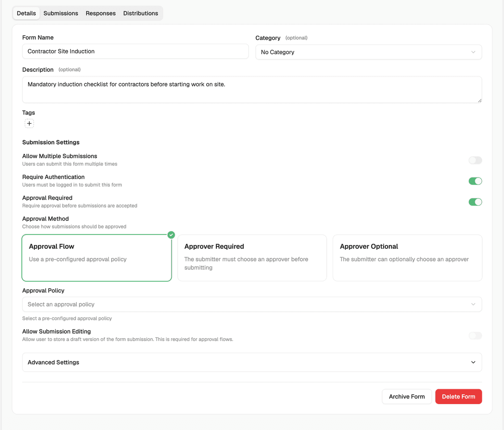This screenshot has width=504, height=430.
Task: Focus the Form Name input field
Action: click(135, 51)
